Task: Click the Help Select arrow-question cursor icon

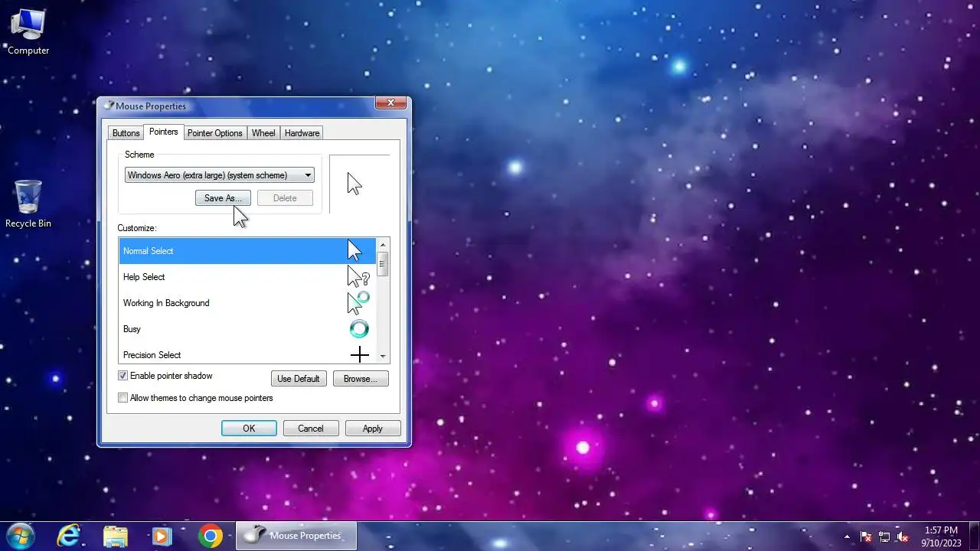Action: coord(358,276)
